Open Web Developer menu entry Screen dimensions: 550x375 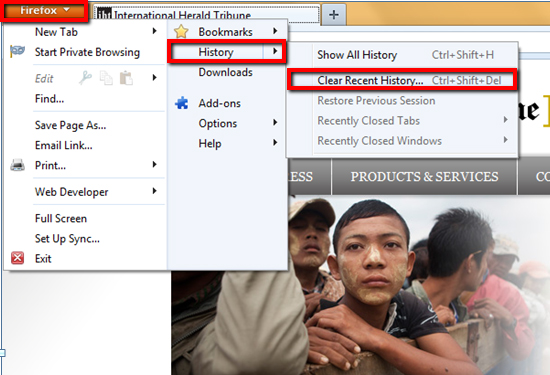click(x=85, y=192)
